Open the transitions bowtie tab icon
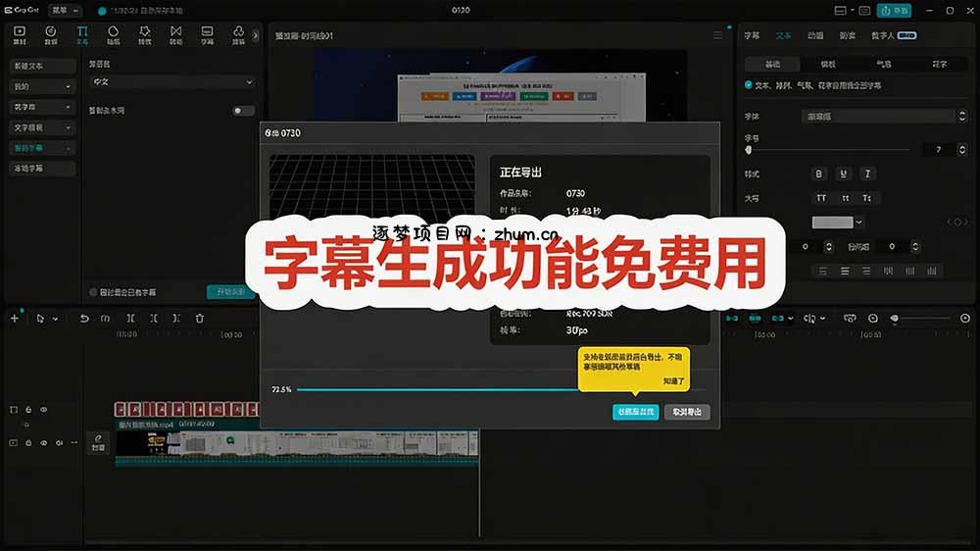This screenshot has height=551, width=980. (175, 35)
